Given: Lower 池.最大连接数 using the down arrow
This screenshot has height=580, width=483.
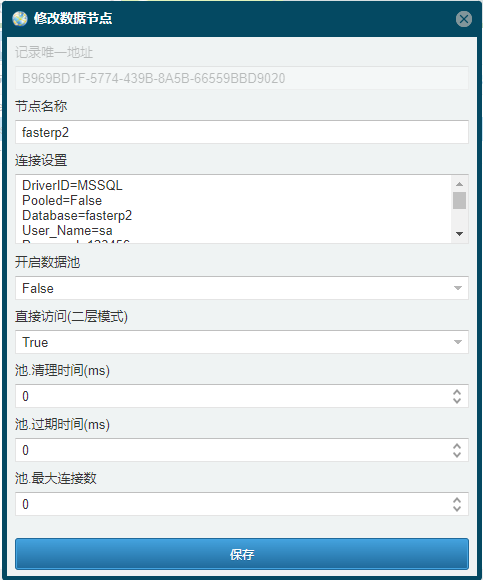Looking at the screenshot, I should point(457,509).
